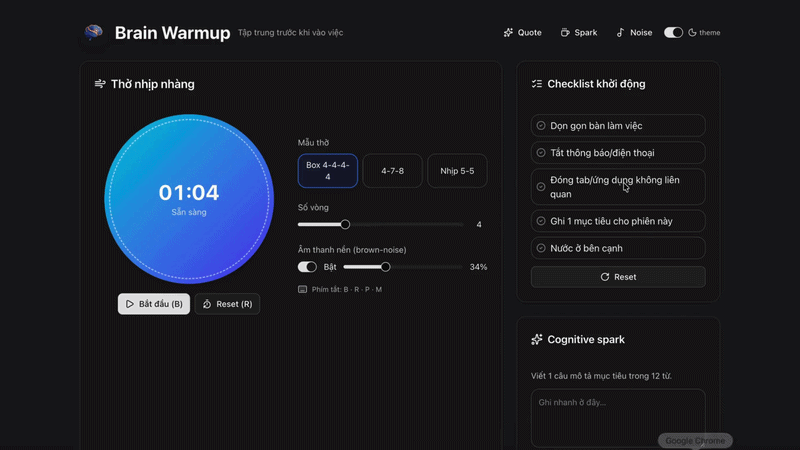Click the checklist icon beside Checklist khởi động
The image size is (800, 450).
pos(537,84)
